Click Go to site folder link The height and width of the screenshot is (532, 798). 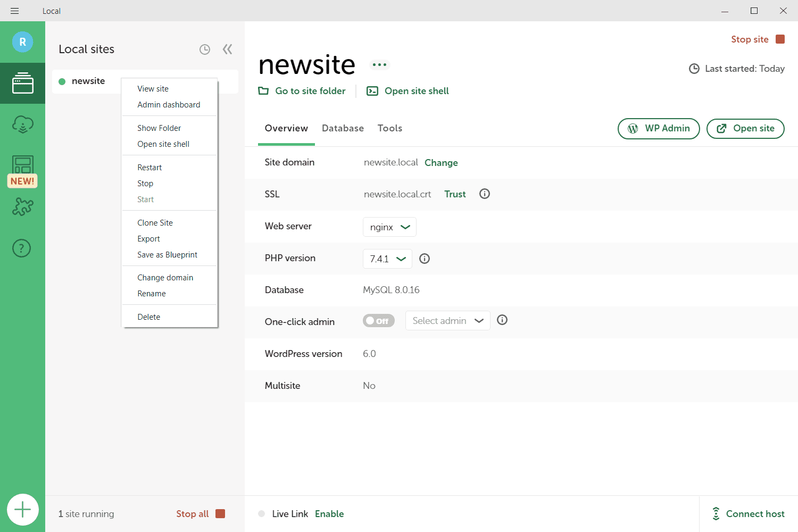coord(310,91)
